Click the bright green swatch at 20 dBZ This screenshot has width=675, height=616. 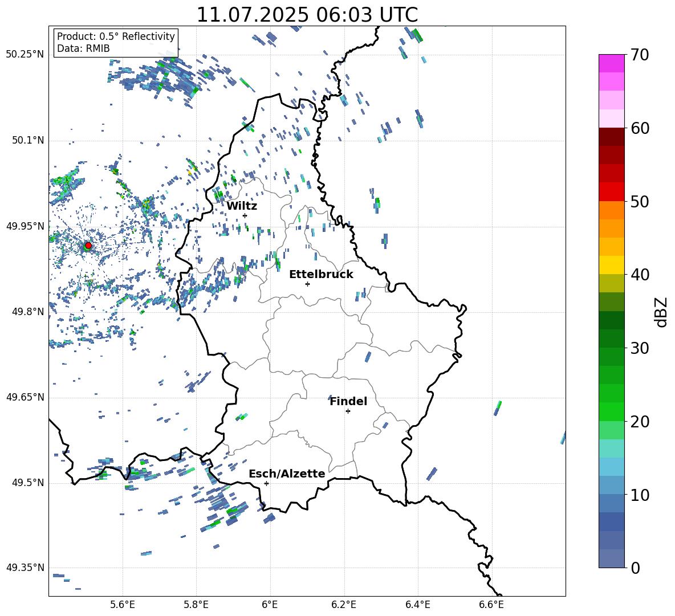coord(611,411)
